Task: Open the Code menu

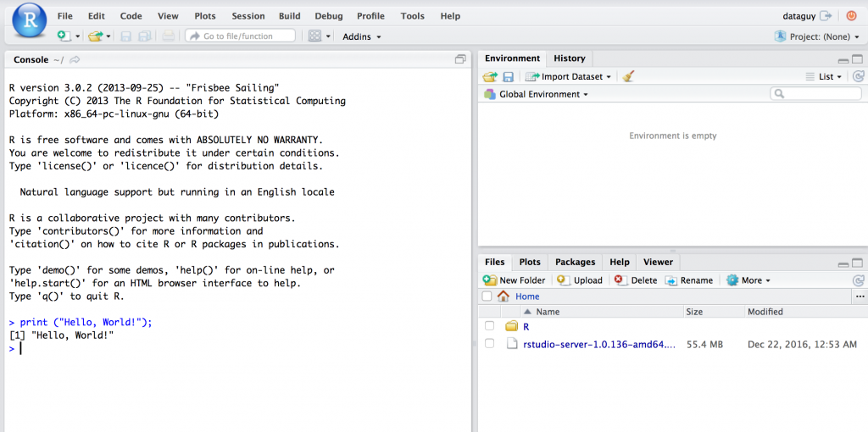Action: 131,16
